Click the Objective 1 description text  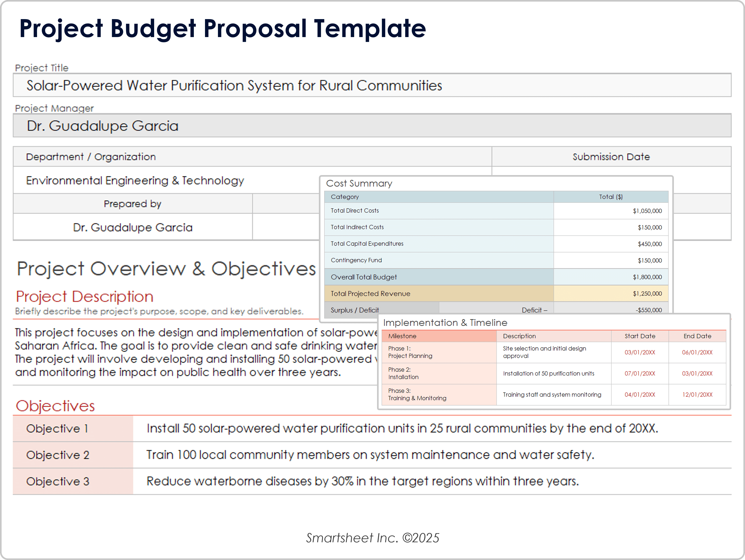[402, 428]
